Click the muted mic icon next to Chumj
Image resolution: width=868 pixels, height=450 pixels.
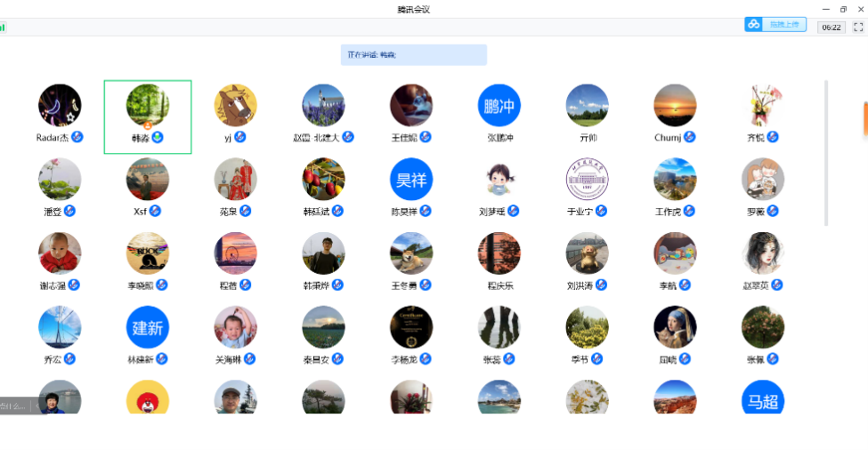[x=690, y=137]
